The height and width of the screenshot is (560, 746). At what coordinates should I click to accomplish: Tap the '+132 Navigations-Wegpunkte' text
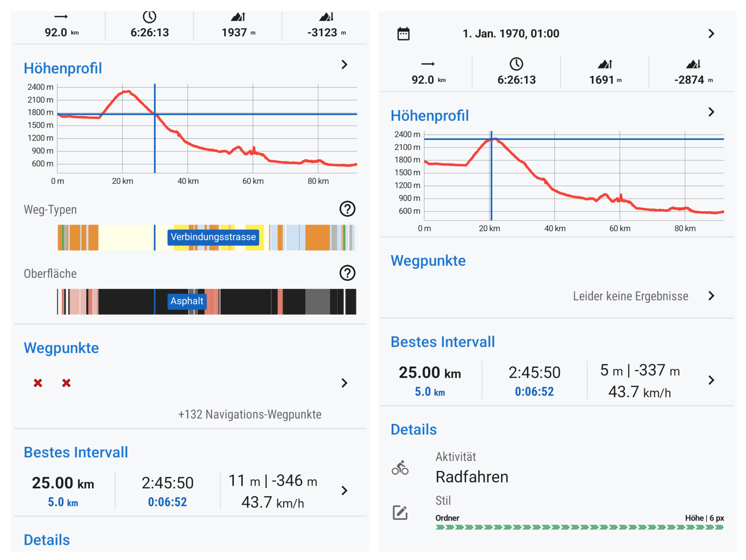[250, 414]
